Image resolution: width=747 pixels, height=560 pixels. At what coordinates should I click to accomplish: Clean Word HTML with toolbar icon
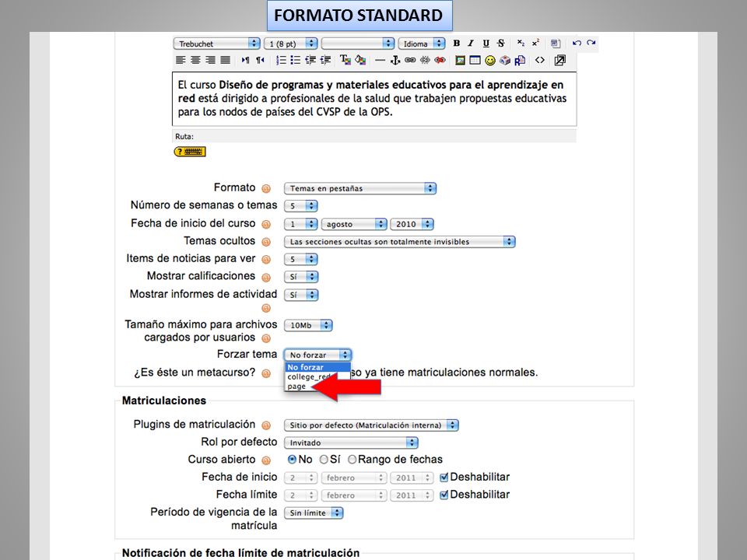[555, 44]
